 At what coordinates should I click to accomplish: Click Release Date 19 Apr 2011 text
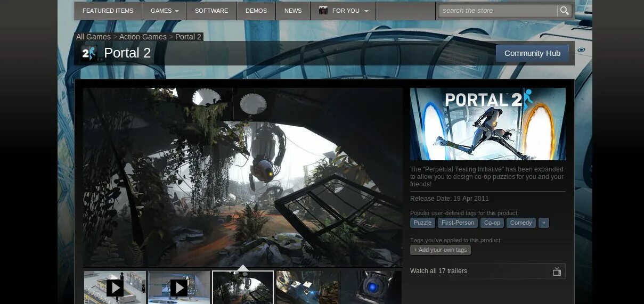pos(449,199)
